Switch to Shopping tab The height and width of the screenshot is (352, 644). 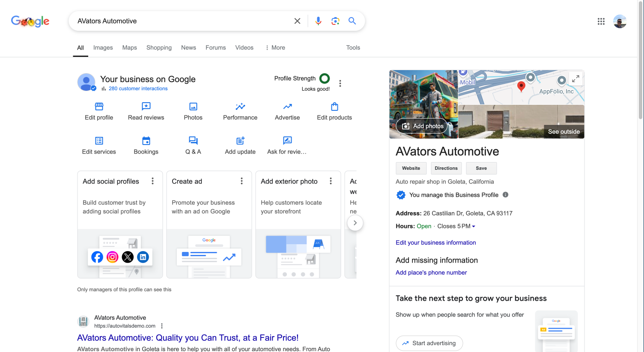[159, 47]
